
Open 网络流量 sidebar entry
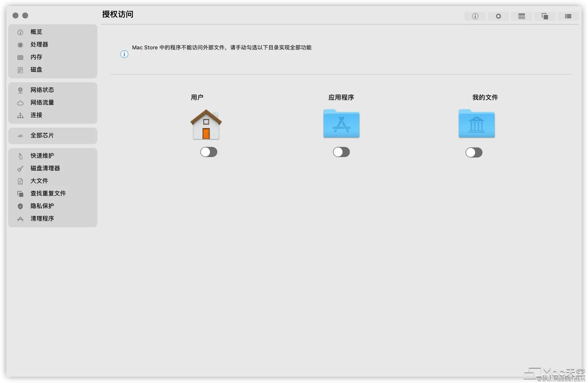(42, 102)
